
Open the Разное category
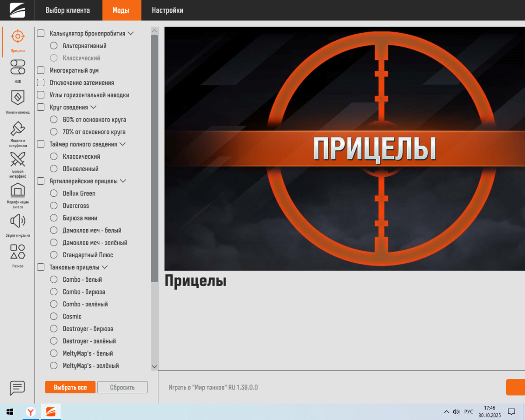pos(17,256)
